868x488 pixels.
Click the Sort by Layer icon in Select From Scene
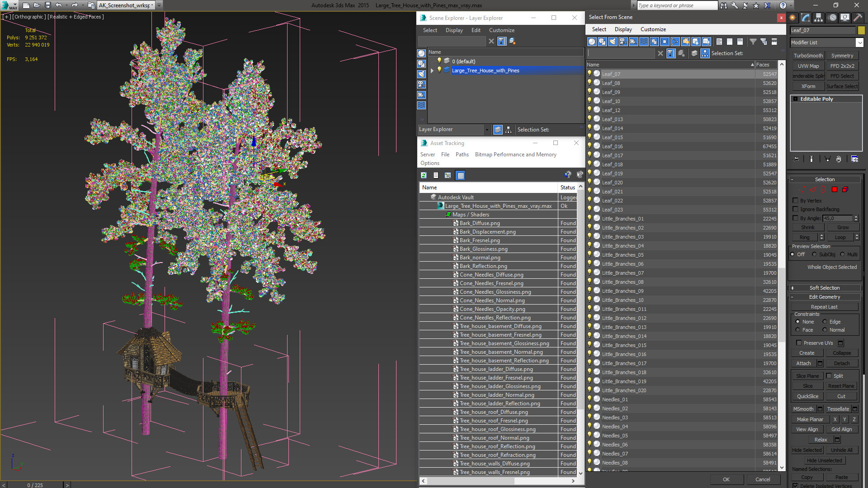[x=694, y=53]
